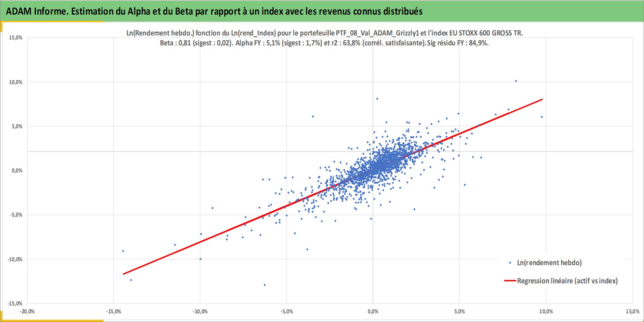Click x-axis label 10,0%
The width and height of the screenshot is (644, 322).
tap(546, 311)
